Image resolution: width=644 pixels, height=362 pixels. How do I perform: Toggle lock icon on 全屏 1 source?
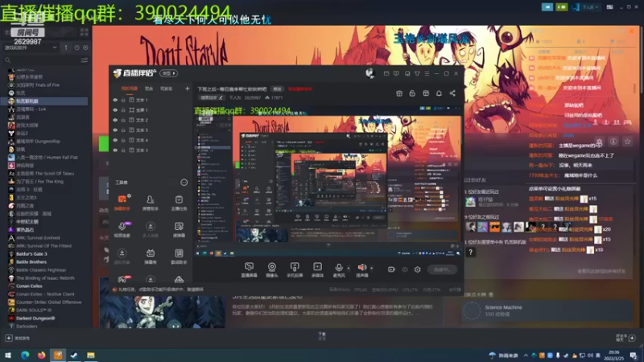(123, 110)
